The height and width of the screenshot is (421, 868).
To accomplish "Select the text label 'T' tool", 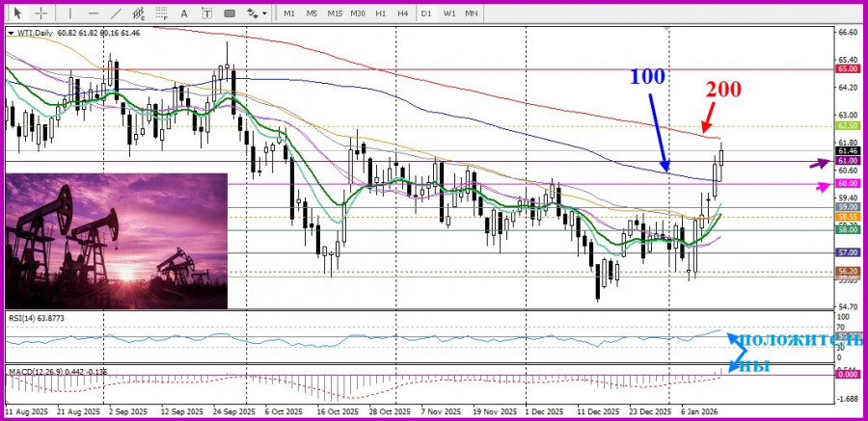I will tap(206, 13).
